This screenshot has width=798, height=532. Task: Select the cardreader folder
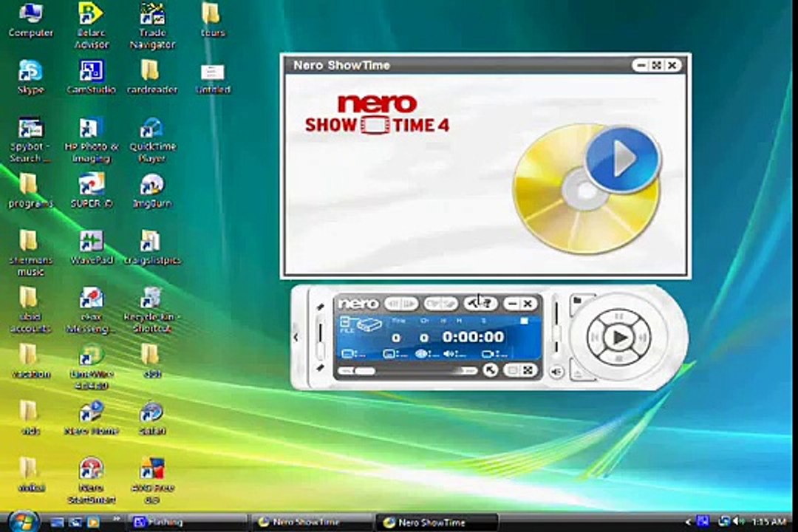tap(152, 78)
